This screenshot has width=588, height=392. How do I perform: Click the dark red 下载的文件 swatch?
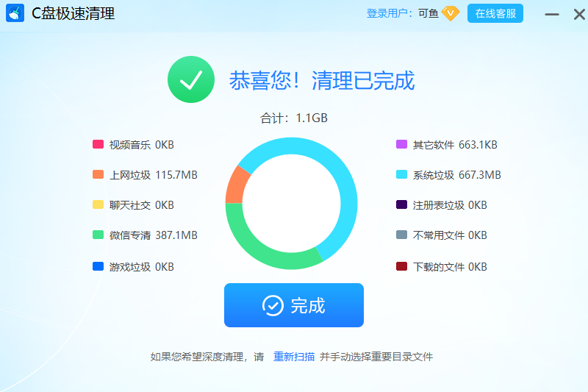401,266
